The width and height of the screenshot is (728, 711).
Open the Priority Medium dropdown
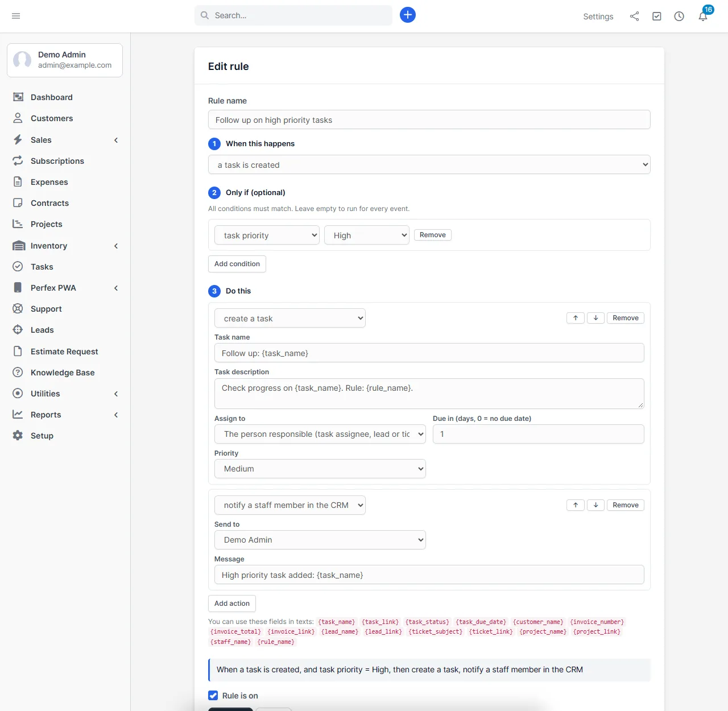(320, 469)
